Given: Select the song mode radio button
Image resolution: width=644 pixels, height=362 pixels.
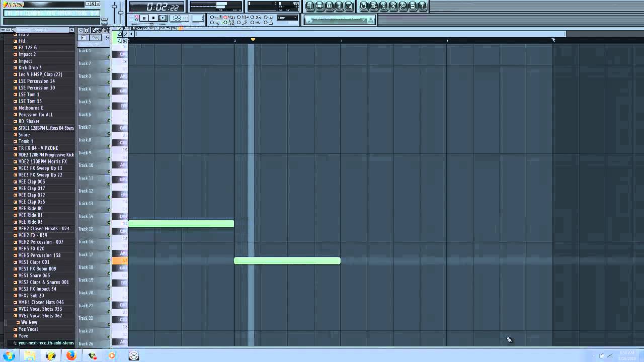Looking at the screenshot, I should [136, 20].
